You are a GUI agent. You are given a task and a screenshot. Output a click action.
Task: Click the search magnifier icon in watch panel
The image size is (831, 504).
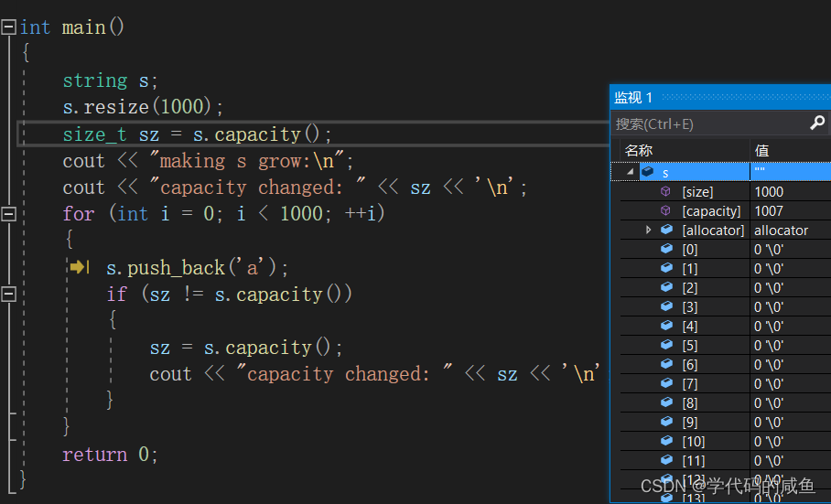coord(818,123)
